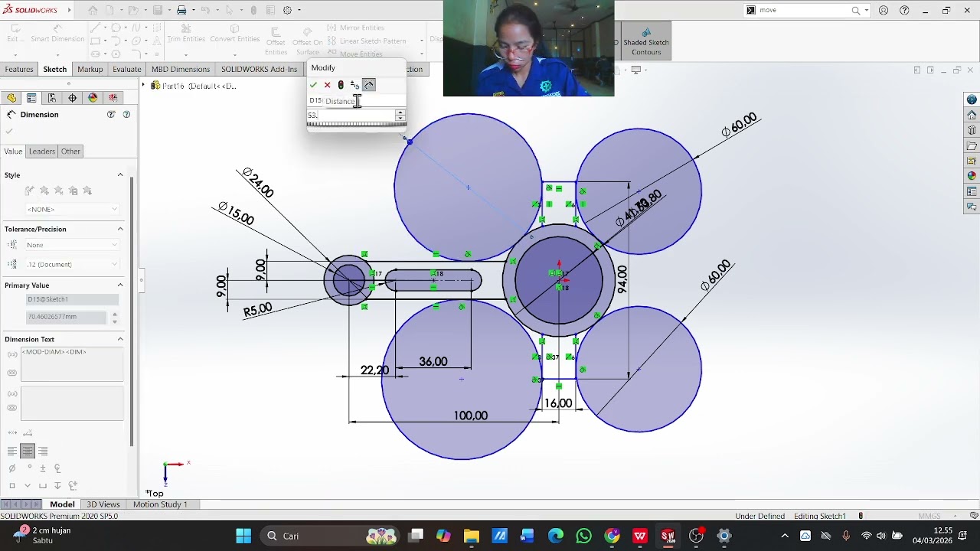Left-justify the dimension text
980x551 pixels.
pos(12,452)
